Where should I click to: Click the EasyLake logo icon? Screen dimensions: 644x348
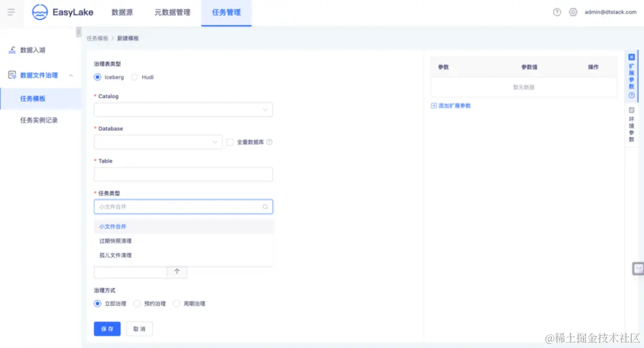40,12
